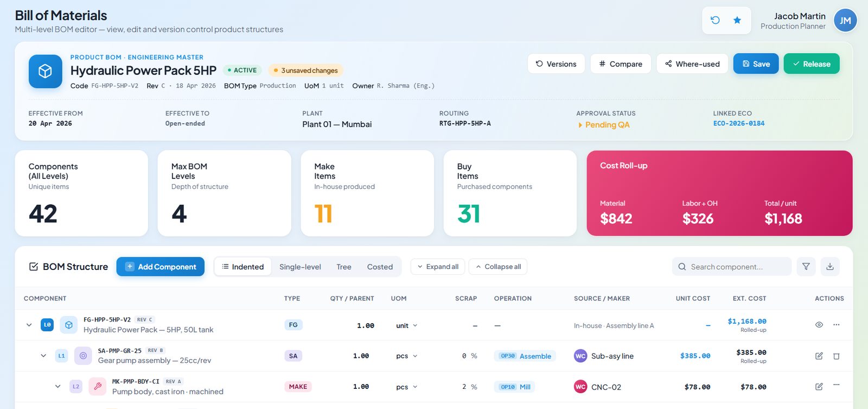This screenshot has width=868, height=409.
Task: Click the Plant 01 — Mumbai value
Action: (x=337, y=124)
